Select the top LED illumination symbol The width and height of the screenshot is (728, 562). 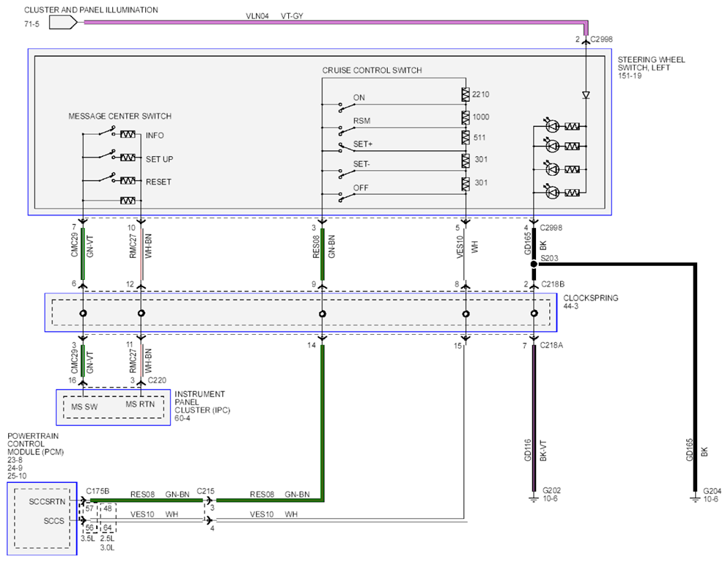[x=551, y=126]
